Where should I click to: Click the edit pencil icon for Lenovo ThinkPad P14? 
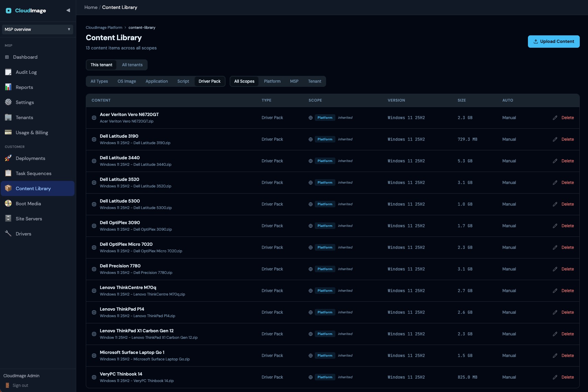coord(555,312)
